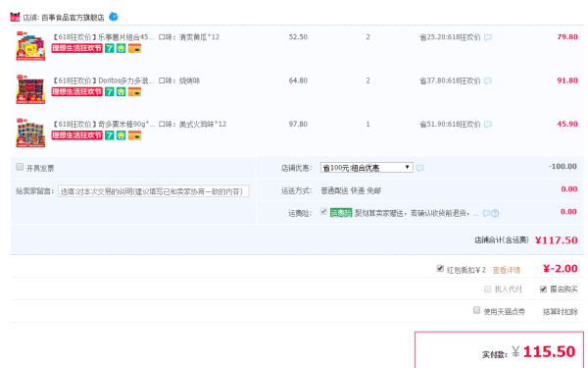Click green shield icon under 乐事薯片

[x=121, y=48]
